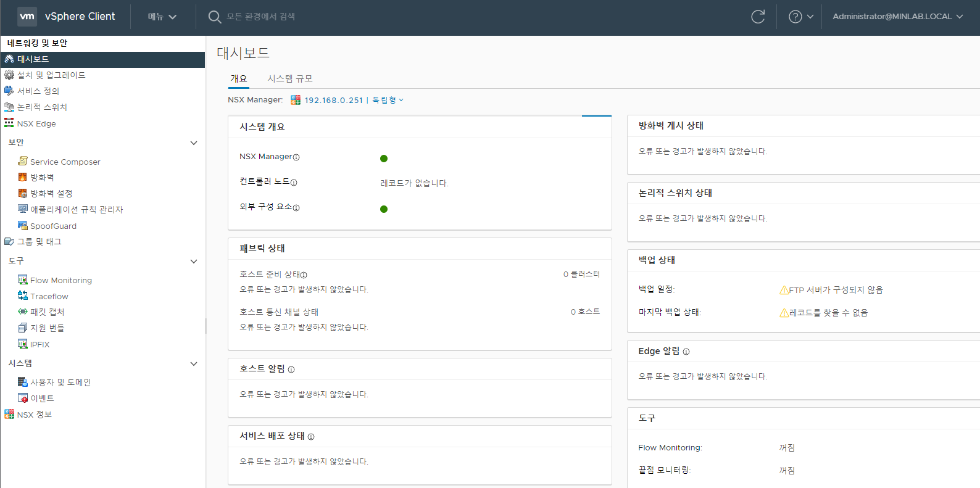Open the Administrator@MINLAB.LOCAL user menu
The height and width of the screenshot is (488, 980).
coord(898,17)
